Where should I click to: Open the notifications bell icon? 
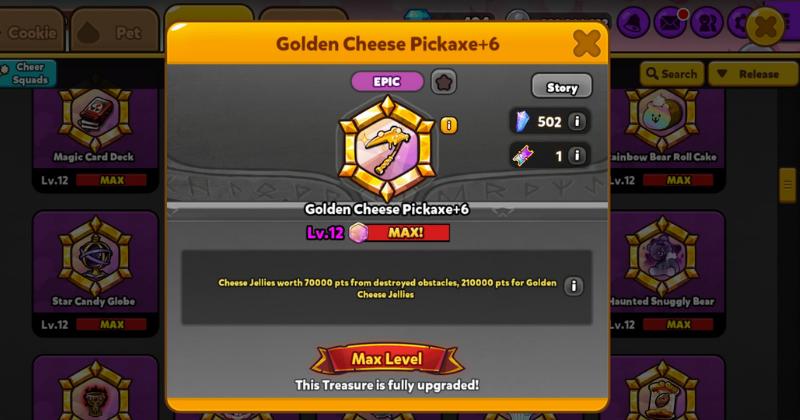[x=633, y=23]
